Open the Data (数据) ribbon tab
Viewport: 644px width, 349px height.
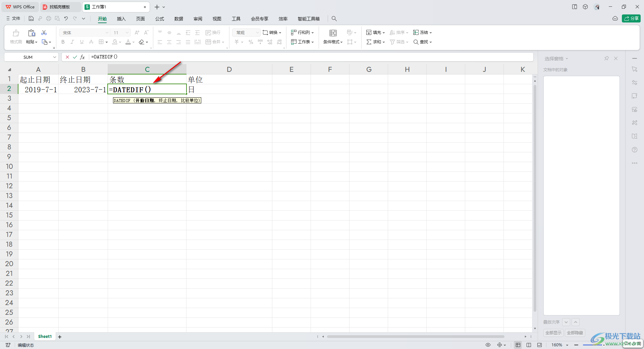tap(179, 19)
